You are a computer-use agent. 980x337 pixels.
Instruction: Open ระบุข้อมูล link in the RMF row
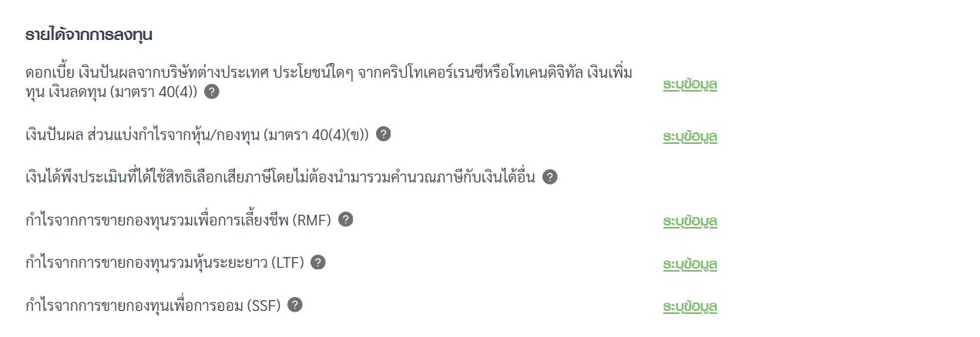coord(690,222)
